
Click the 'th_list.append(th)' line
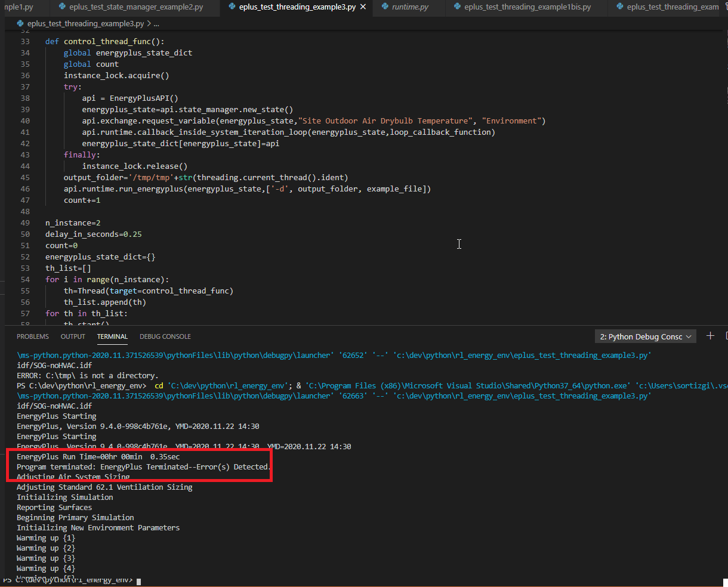click(105, 302)
